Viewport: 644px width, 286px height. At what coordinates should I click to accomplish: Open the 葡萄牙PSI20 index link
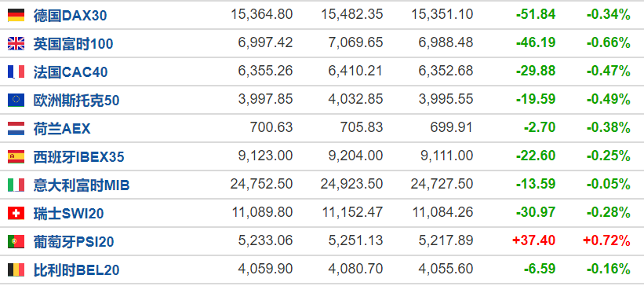click(x=74, y=242)
